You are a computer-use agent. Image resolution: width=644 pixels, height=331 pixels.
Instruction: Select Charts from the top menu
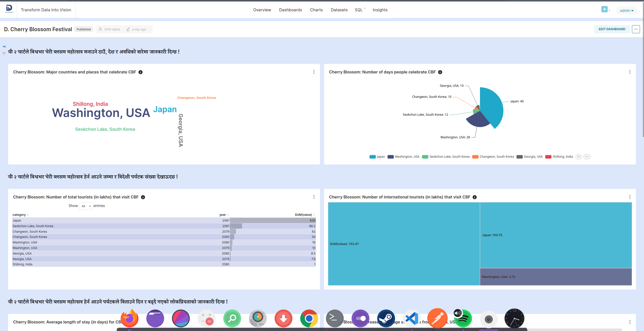click(316, 10)
